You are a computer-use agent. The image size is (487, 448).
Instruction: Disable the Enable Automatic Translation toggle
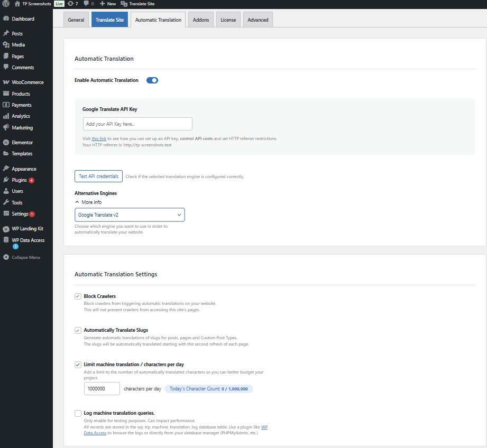coord(152,80)
